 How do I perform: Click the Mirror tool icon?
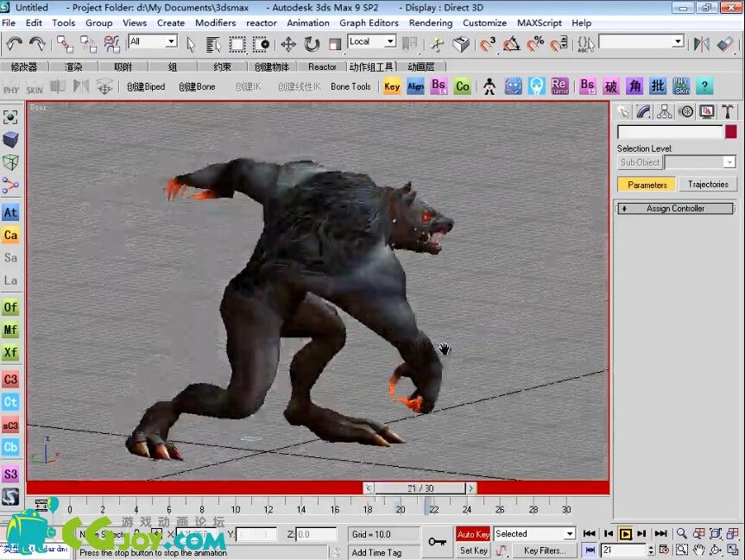[x=702, y=44]
